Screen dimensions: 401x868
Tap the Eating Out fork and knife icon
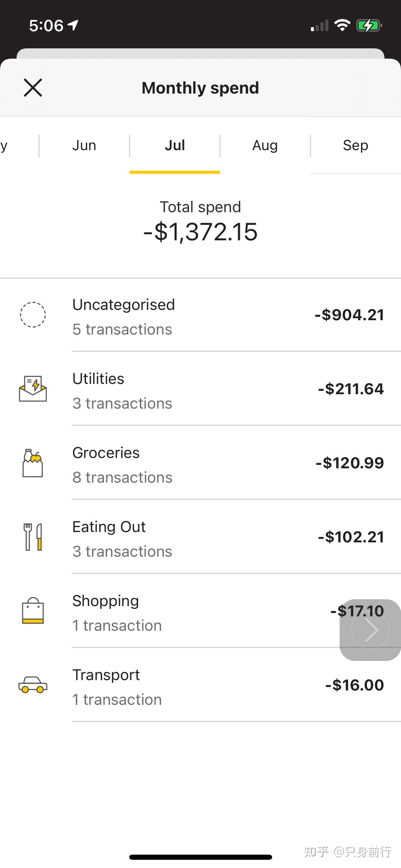pos(33,537)
